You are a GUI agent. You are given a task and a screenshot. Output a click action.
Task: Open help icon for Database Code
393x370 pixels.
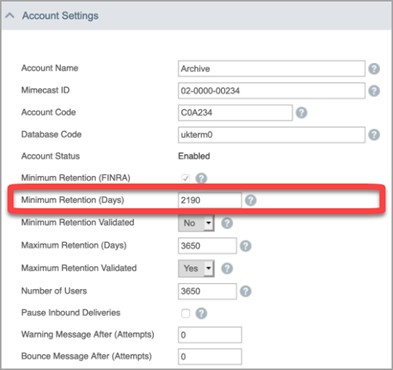(374, 135)
